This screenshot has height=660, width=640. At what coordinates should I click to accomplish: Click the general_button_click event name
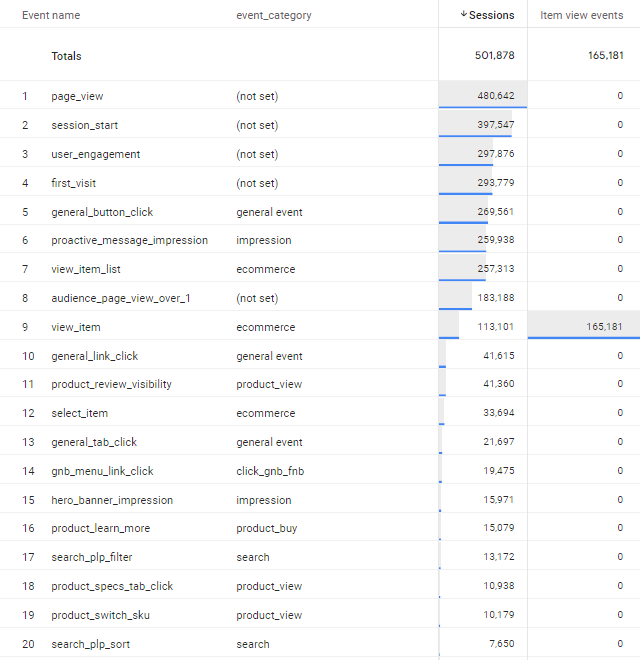(x=102, y=212)
